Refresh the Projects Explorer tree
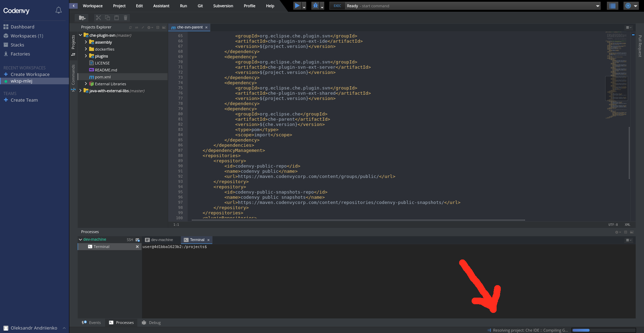Image resolution: width=644 pixels, height=333 pixels. (x=130, y=27)
